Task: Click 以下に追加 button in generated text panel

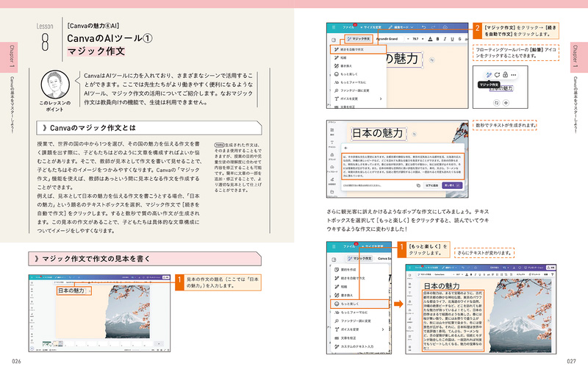Action: pyautogui.click(x=431, y=185)
